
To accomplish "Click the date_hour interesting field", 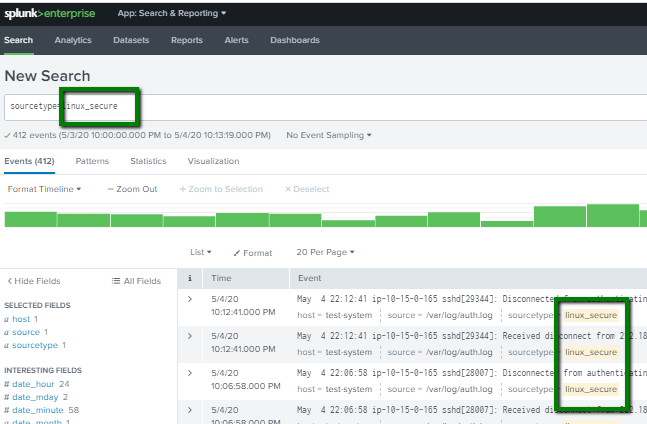I will [x=33, y=384].
